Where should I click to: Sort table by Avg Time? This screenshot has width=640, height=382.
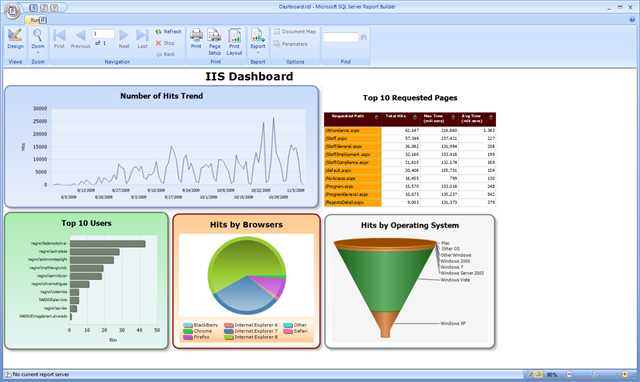tap(491, 118)
